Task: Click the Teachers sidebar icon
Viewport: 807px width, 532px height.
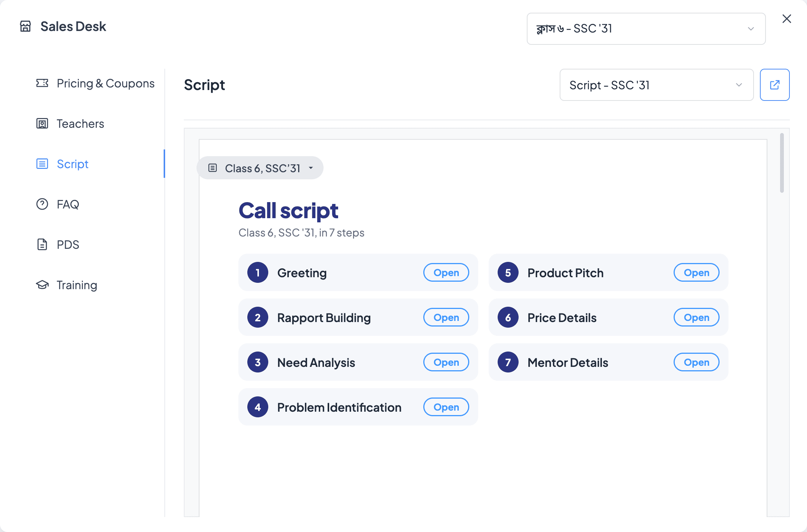Action: pos(42,123)
